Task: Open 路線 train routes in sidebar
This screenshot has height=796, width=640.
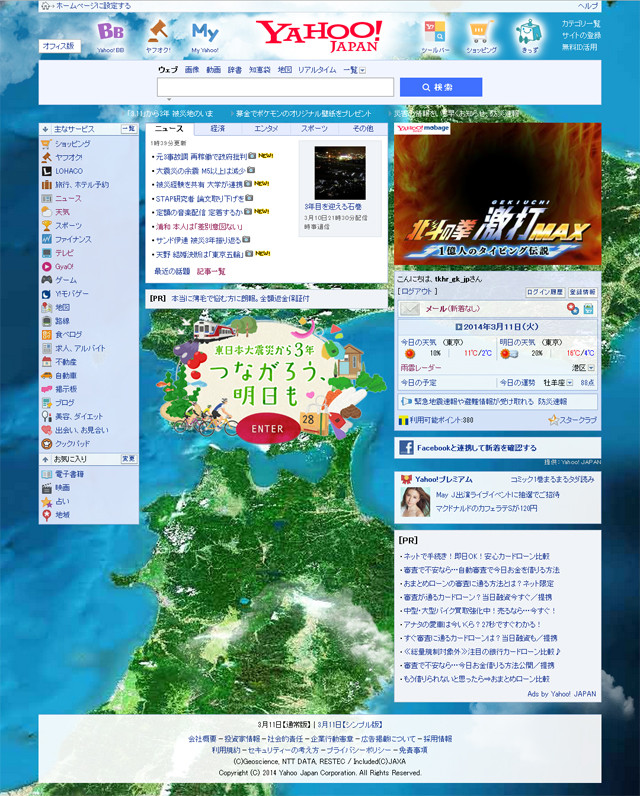Action: click(62, 321)
